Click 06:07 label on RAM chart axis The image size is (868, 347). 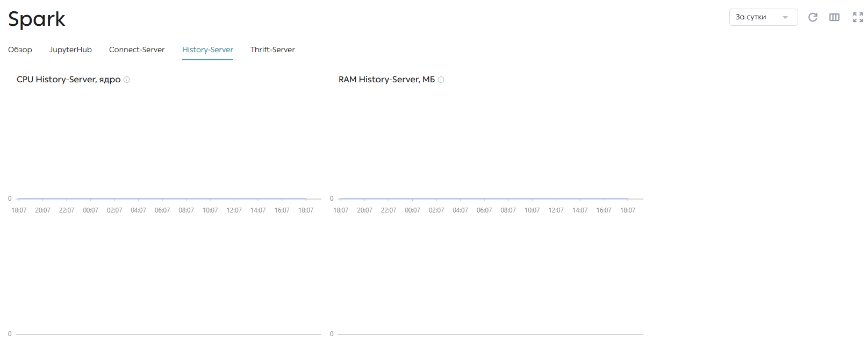(x=484, y=210)
